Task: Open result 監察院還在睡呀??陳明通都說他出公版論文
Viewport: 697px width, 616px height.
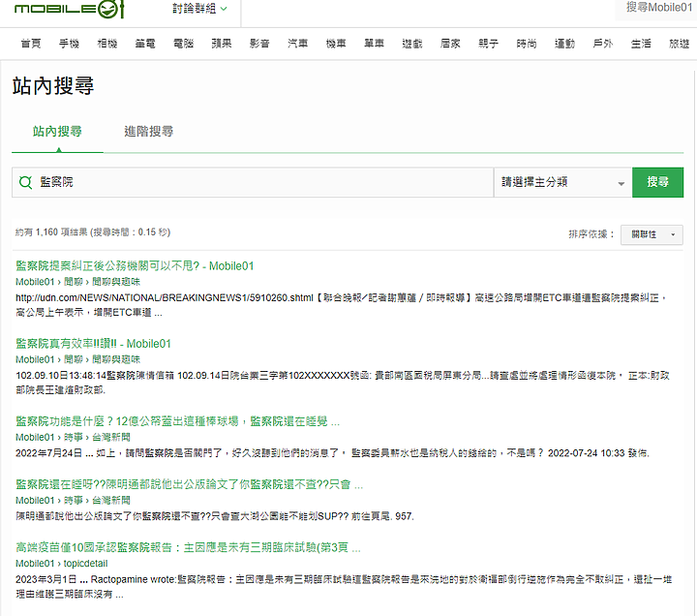Action: (190, 484)
